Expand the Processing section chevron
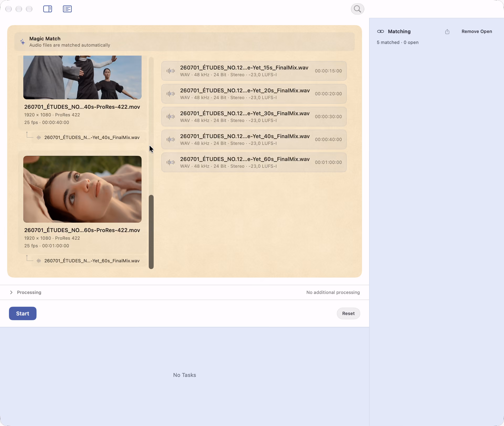The height and width of the screenshot is (426, 504). point(11,292)
